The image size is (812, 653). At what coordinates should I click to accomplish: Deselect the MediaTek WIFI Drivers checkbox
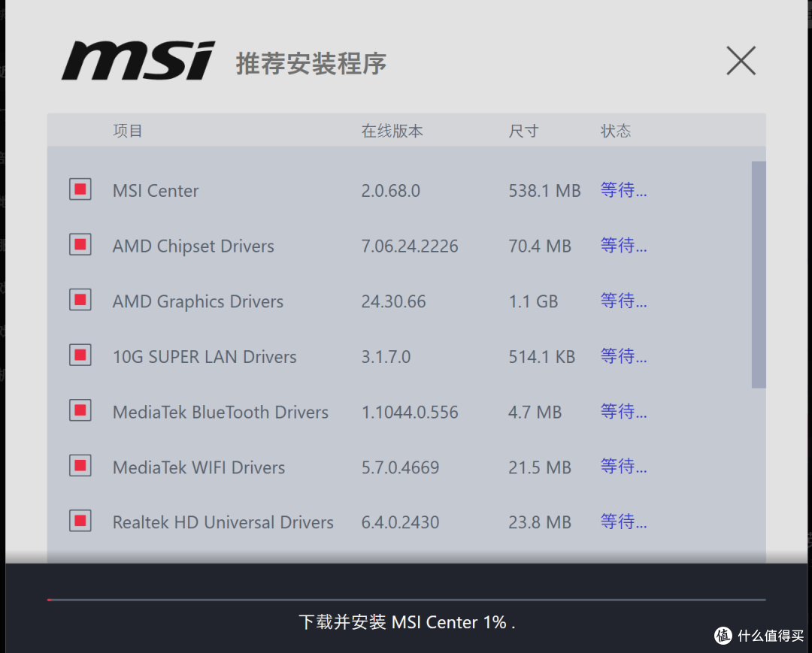tap(80, 466)
